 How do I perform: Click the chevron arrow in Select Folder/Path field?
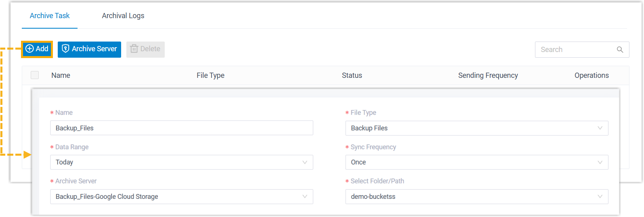(600, 196)
